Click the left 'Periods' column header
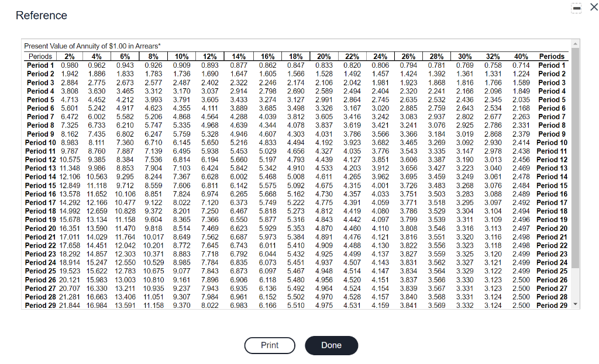The height and width of the screenshot is (364, 599). (40, 57)
